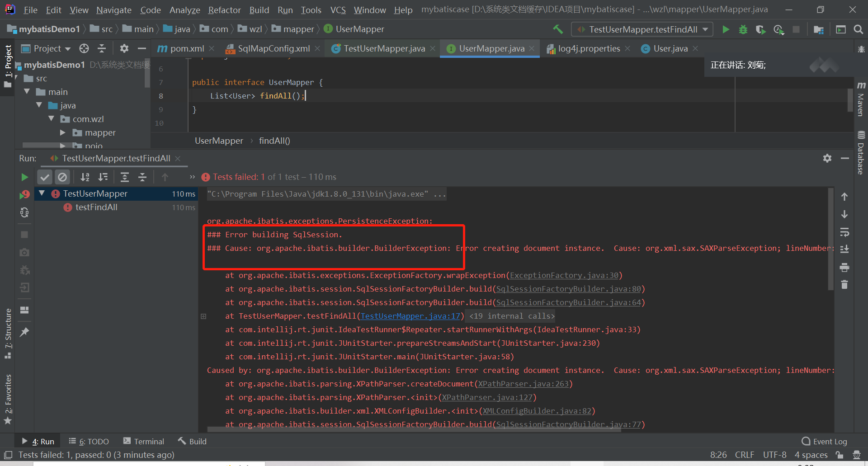This screenshot has width=868, height=466.
Task: Toggle auto-test icon in Run sidebar
Action: 25,212
